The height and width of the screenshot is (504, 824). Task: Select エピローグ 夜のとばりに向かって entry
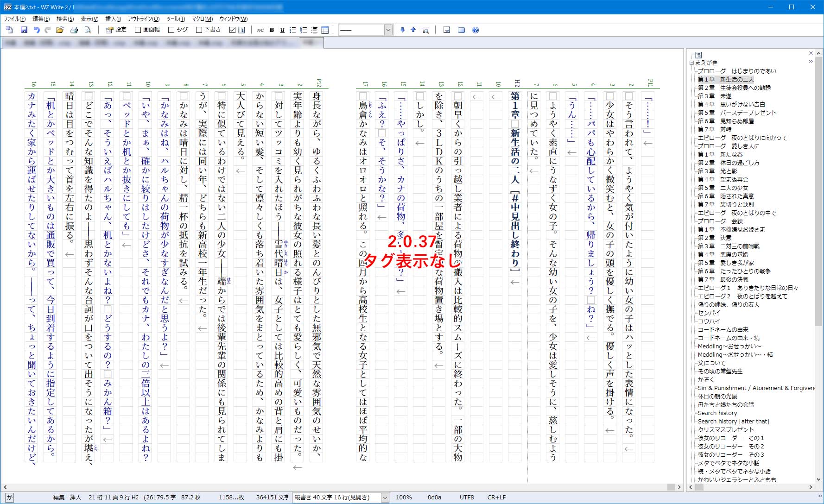[x=742, y=138]
